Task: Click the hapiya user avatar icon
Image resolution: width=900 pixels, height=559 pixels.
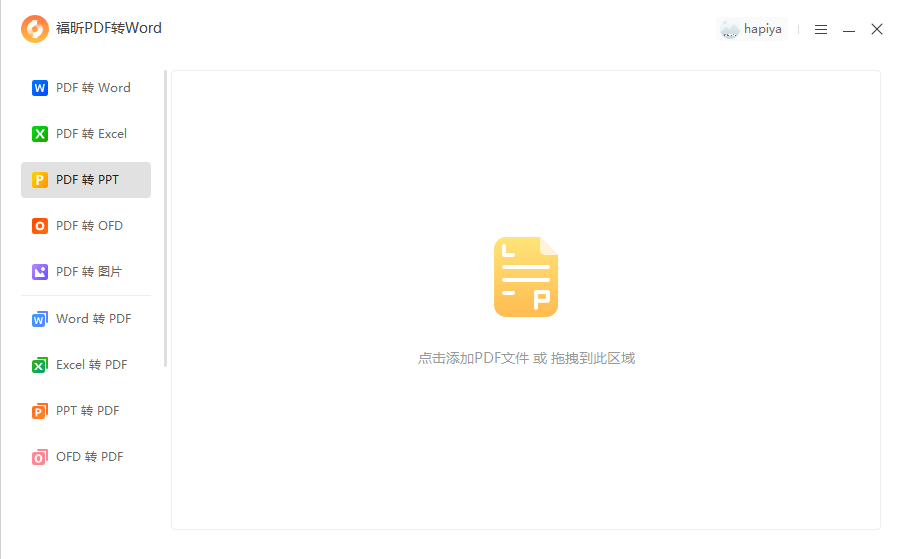Action: [730, 29]
